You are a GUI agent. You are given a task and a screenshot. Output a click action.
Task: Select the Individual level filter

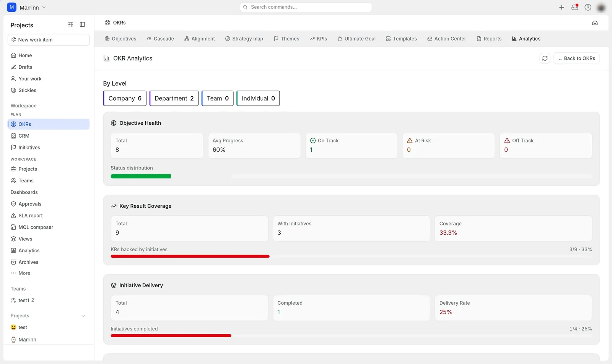point(258,98)
